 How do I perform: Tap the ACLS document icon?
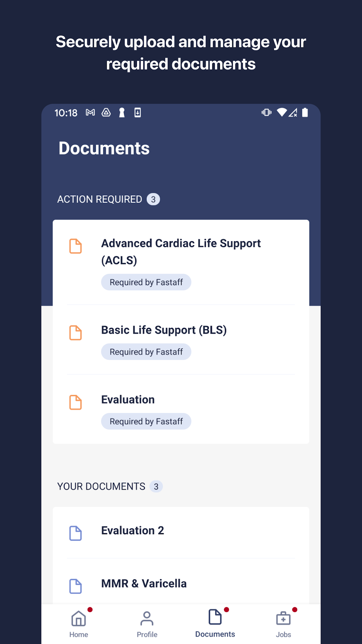75,246
